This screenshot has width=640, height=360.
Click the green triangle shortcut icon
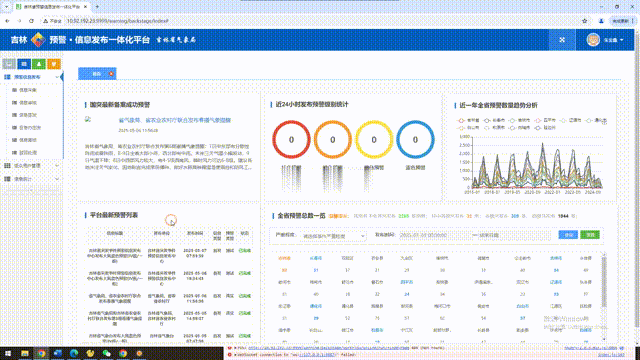pos(39,64)
